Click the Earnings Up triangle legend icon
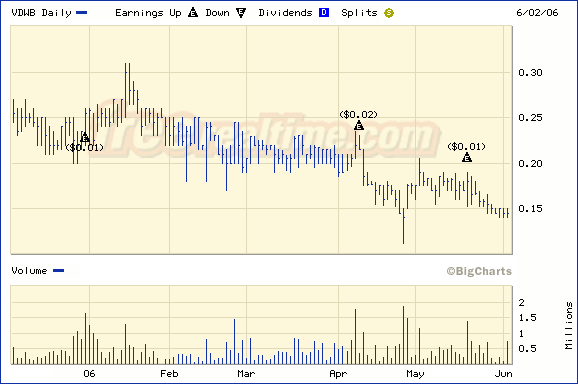Screen dimensions: 578x384 (x=193, y=13)
